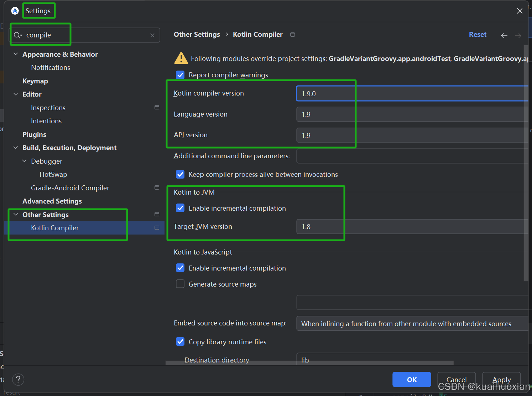
Task: Clear the compile search using the X icon
Action: coord(152,35)
